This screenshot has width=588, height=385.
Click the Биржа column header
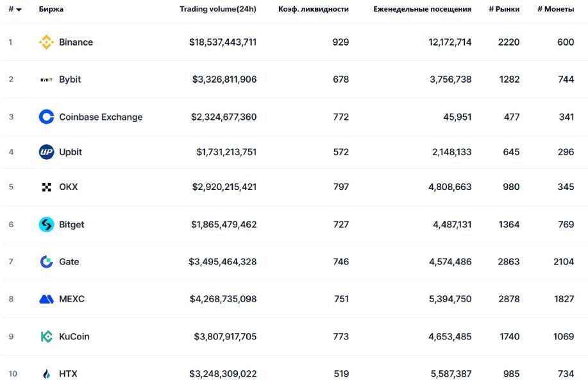coord(51,9)
